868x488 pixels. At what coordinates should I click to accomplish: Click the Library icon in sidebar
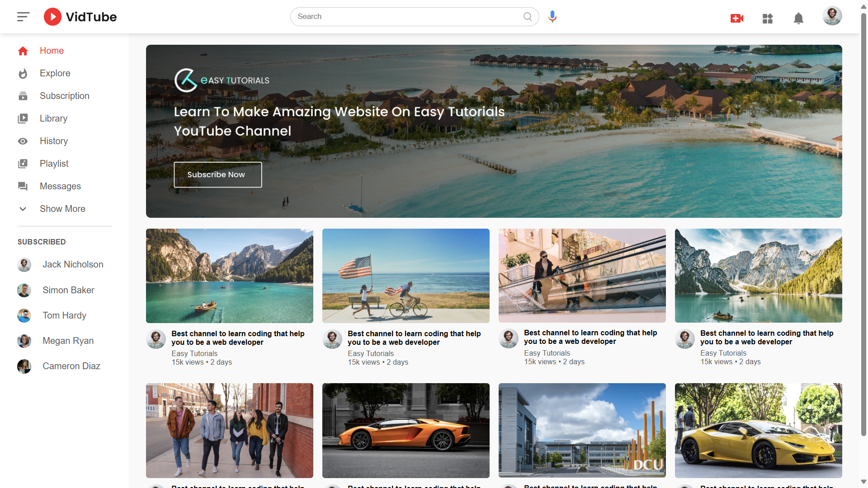coord(23,118)
